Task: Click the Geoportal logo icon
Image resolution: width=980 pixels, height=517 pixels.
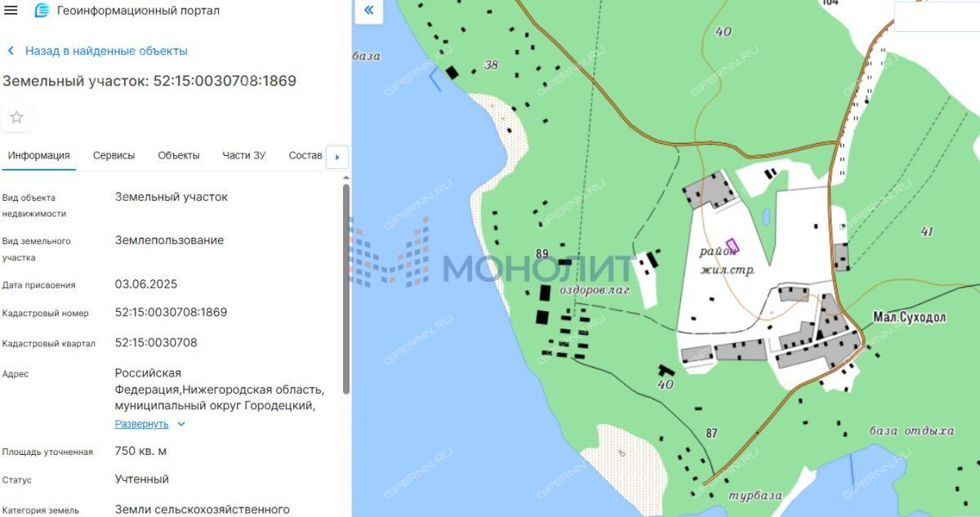Action: [41, 11]
